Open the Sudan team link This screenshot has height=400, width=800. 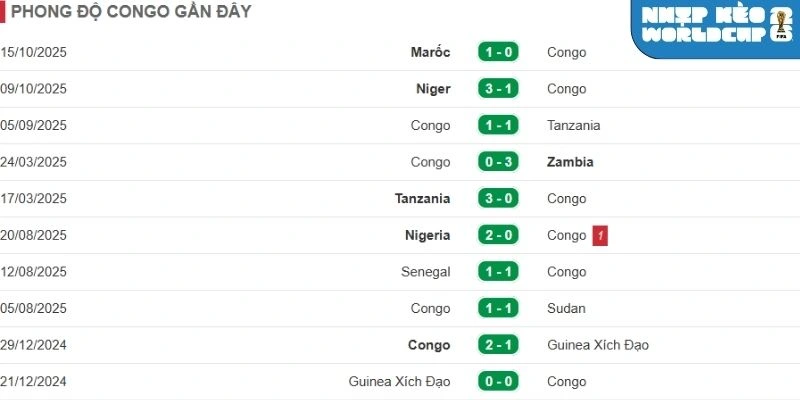point(566,309)
